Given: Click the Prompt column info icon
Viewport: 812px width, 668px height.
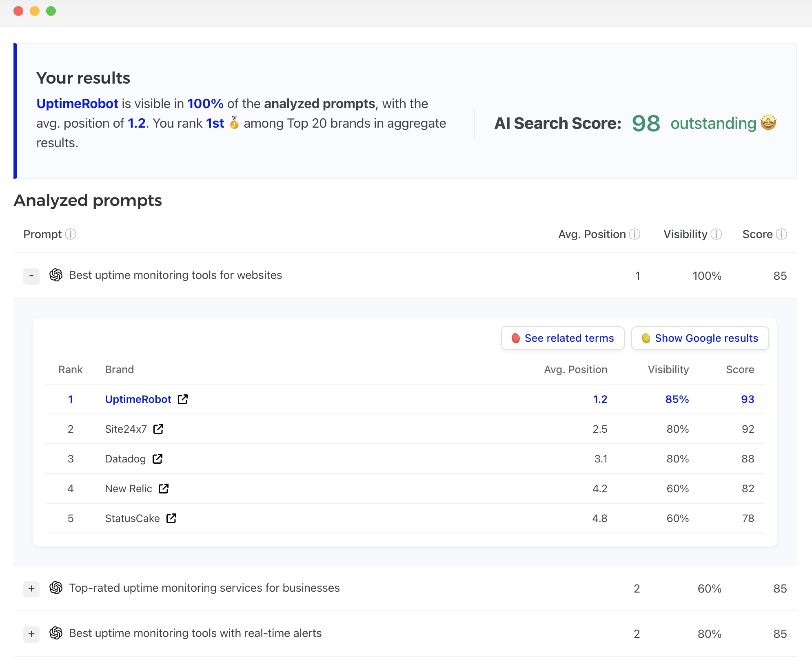Looking at the screenshot, I should [71, 234].
